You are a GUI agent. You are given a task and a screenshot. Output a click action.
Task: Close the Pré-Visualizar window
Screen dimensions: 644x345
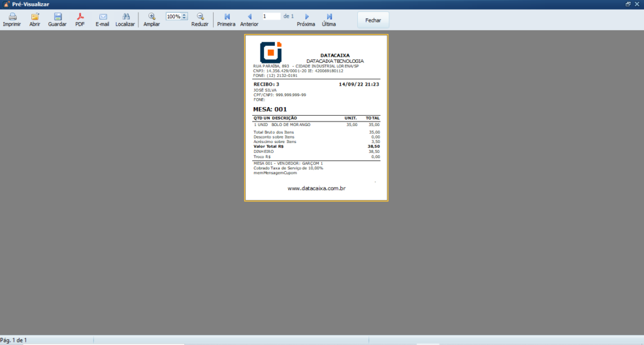pyautogui.click(x=637, y=4)
